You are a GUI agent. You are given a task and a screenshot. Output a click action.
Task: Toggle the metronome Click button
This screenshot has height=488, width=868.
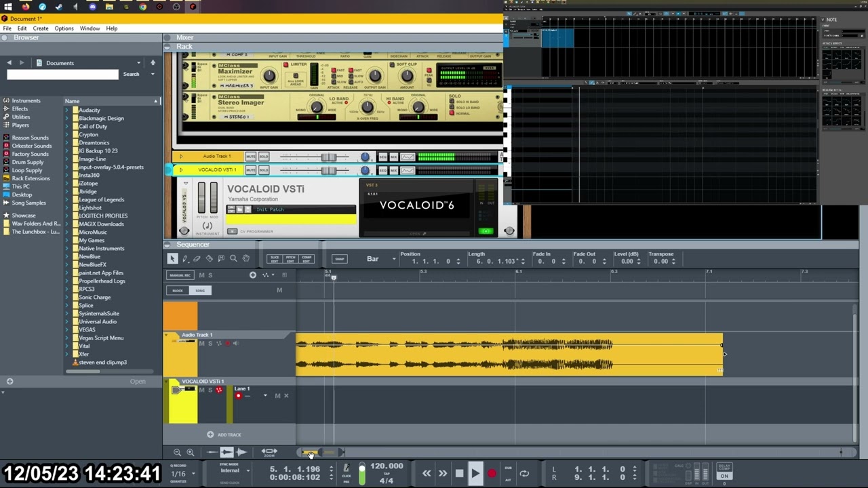[346, 468]
